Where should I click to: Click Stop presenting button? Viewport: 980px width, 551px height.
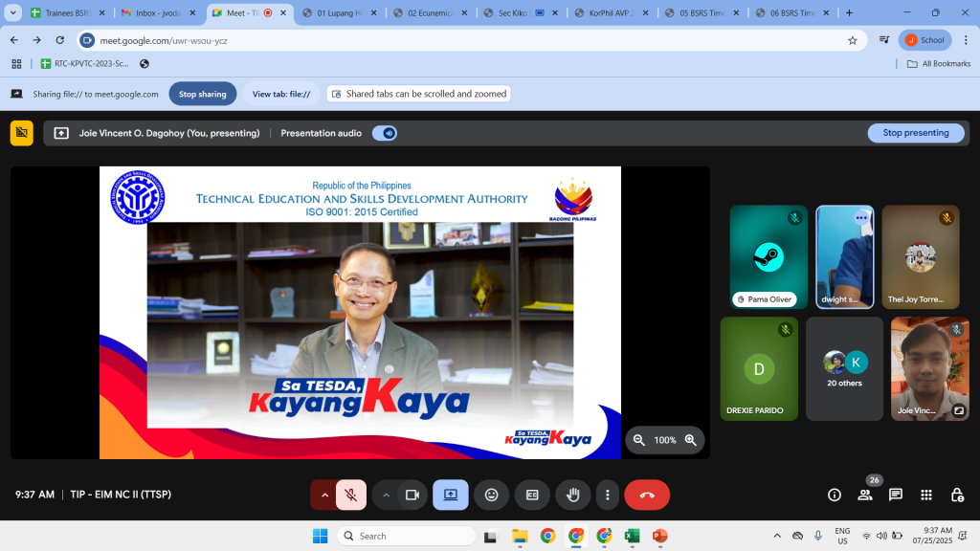pos(916,132)
